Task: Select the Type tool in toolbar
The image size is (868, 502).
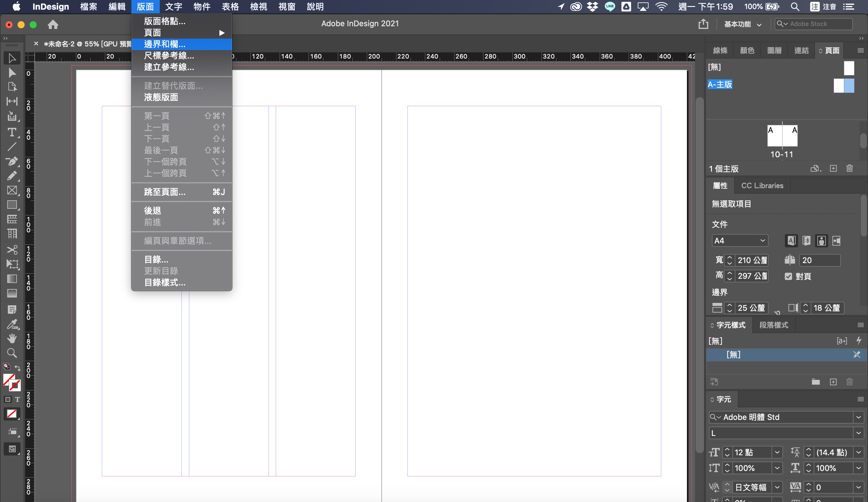Action: pos(12,132)
